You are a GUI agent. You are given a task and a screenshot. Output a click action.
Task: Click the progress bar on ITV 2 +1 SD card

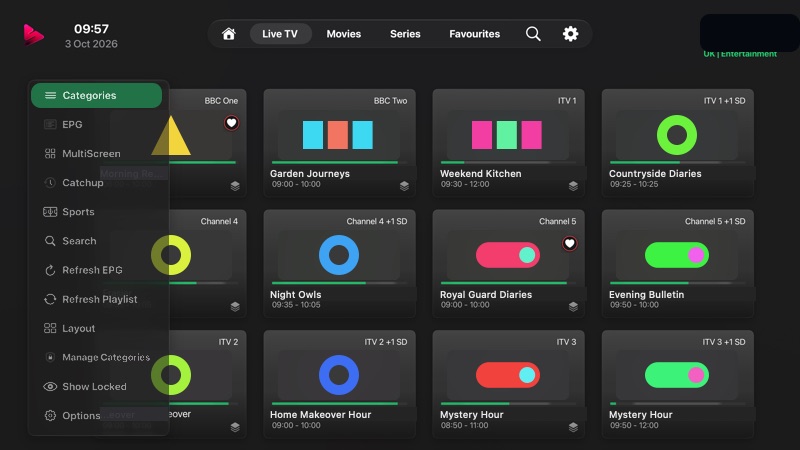pyautogui.click(x=339, y=404)
